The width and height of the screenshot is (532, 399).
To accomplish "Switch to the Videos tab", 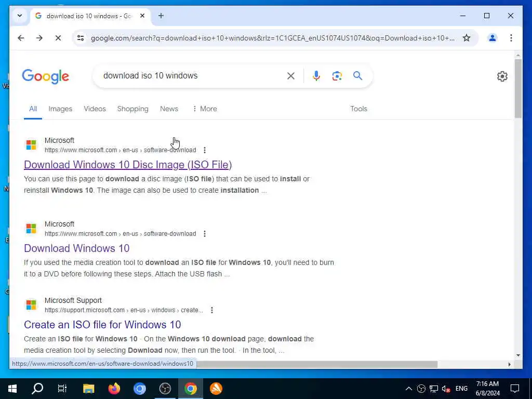I will (x=95, y=109).
